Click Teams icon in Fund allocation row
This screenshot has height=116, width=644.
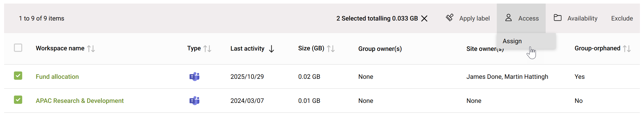194,77
